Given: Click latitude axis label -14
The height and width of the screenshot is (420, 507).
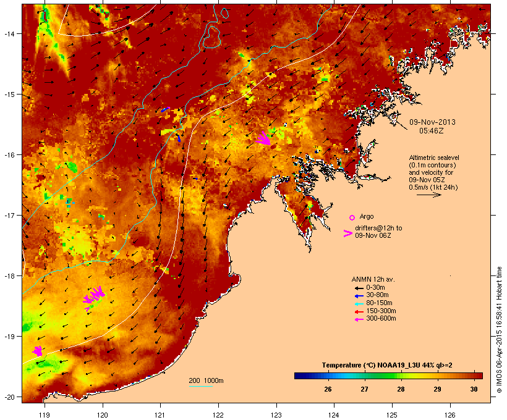Looking at the screenshot, I should tap(9, 33).
